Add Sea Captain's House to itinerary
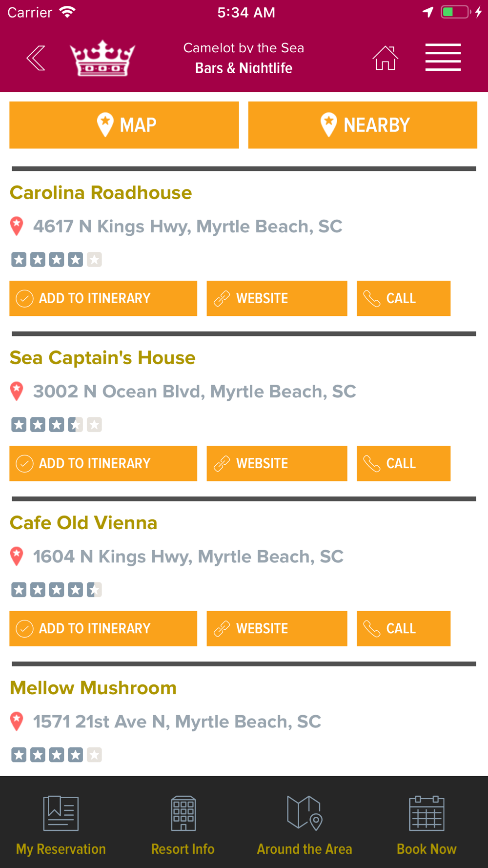The height and width of the screenshot is (868, 488). (103, 463)
